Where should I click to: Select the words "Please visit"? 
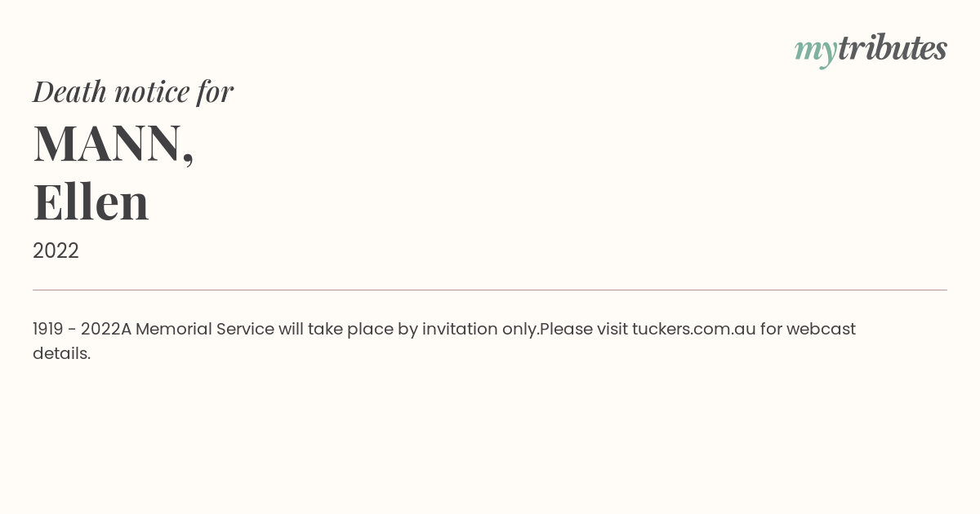[584, 329]
